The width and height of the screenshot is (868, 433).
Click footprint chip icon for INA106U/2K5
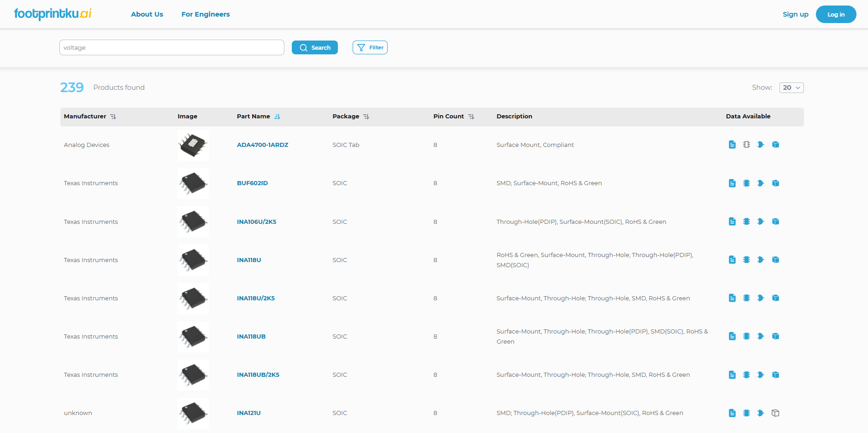pyautogui.click(x=746, y=222)
